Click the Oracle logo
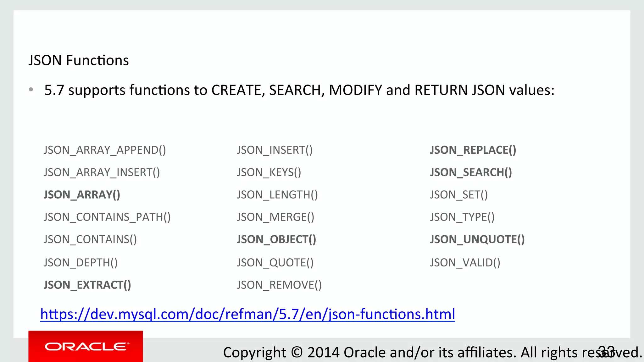This screenshot has width=644, height=362. point(86,347)
